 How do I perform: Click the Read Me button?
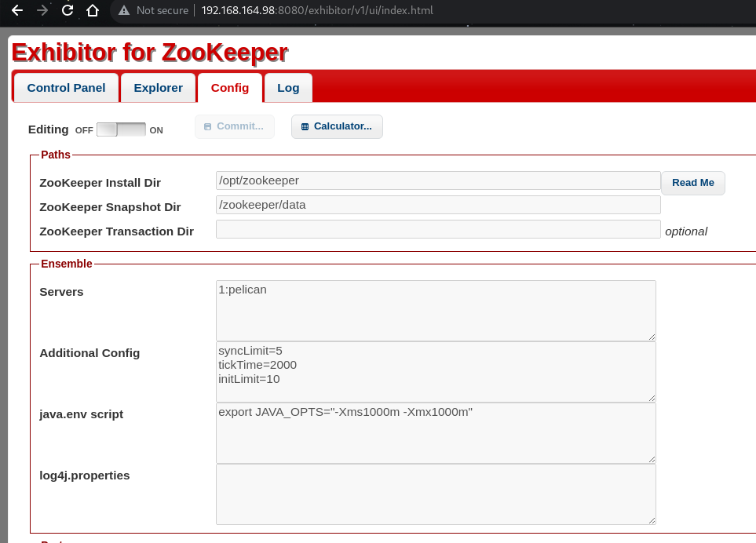[693, 183]
